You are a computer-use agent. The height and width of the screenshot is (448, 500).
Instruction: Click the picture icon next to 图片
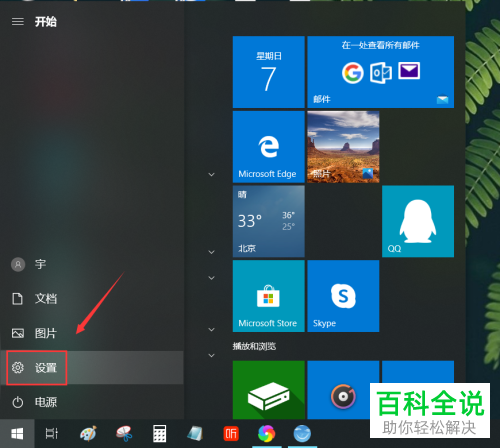coord(18,333)
